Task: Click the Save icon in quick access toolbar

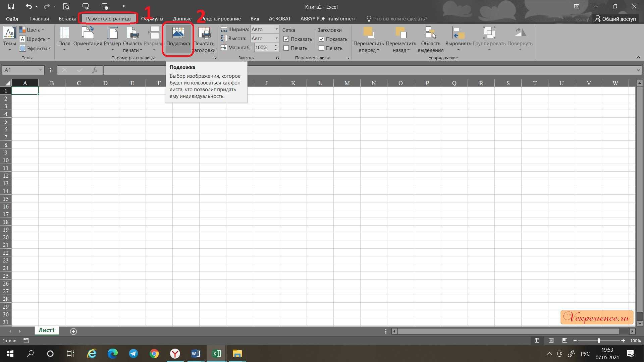Action: 11,6
